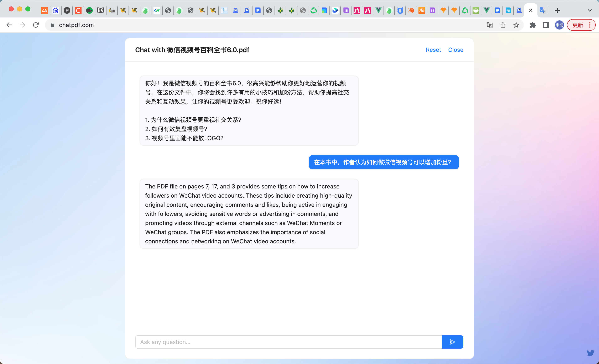
Task: Expand the tab search chevron
Action: point(589,10)
